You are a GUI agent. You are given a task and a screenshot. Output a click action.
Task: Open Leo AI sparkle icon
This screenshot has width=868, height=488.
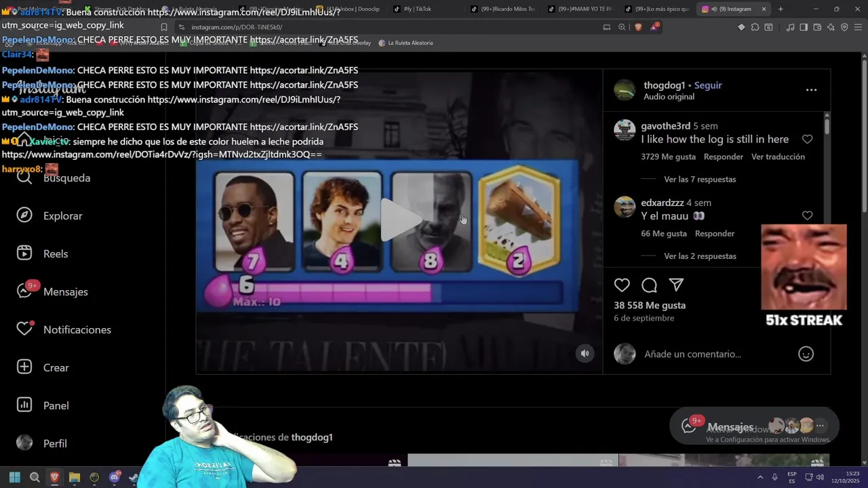click(831, 27)
